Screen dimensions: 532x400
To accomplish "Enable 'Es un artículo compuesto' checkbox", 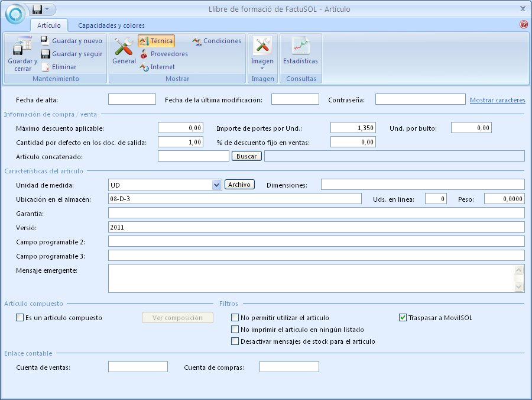I will pos(20,318).
